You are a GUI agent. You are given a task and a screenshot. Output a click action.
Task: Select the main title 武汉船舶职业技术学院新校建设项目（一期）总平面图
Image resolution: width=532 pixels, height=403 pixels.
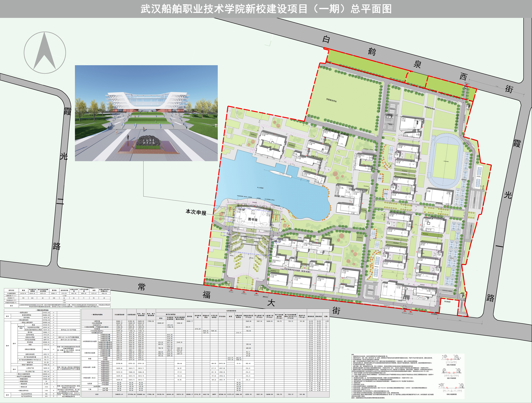[266, 9]
